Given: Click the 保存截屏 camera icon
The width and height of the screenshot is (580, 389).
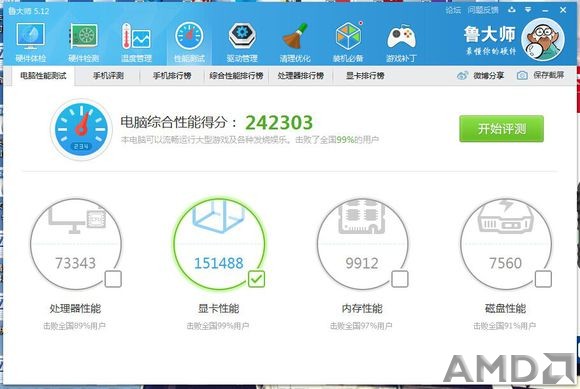Looking at the screenshot, I should point(522,75).
